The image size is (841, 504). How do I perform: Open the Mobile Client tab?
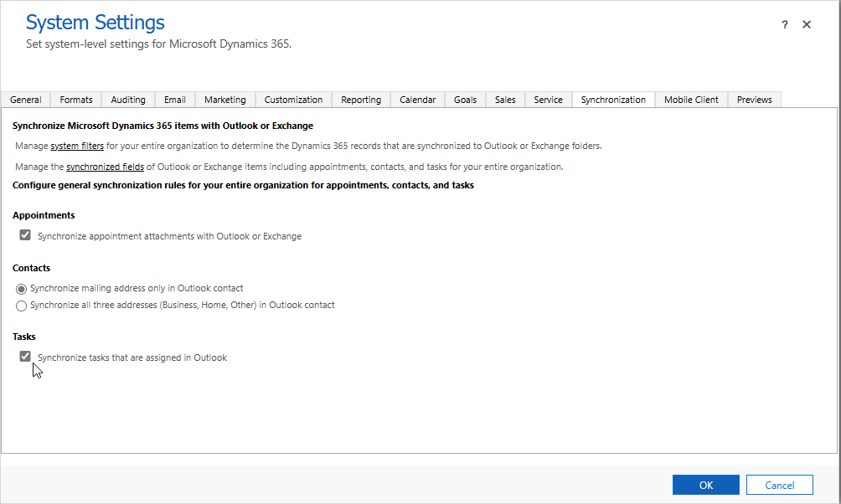(x=691, y=100)
